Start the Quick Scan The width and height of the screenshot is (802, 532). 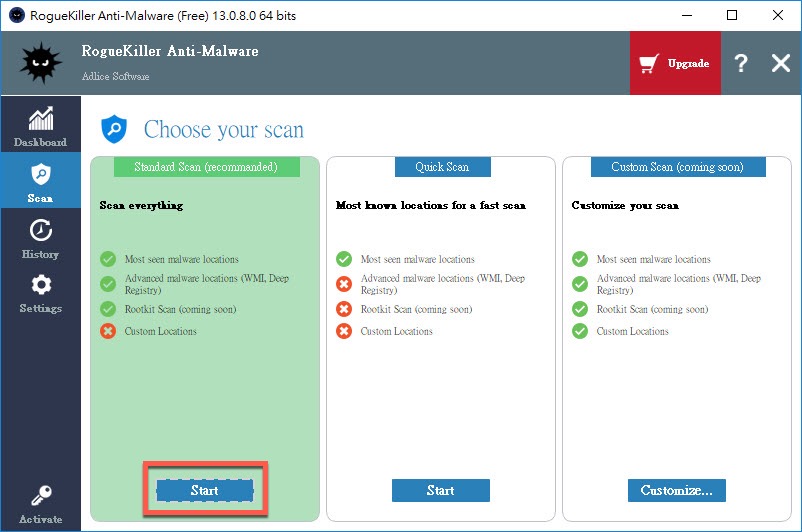pyautogui.click(x=440, y=490)
